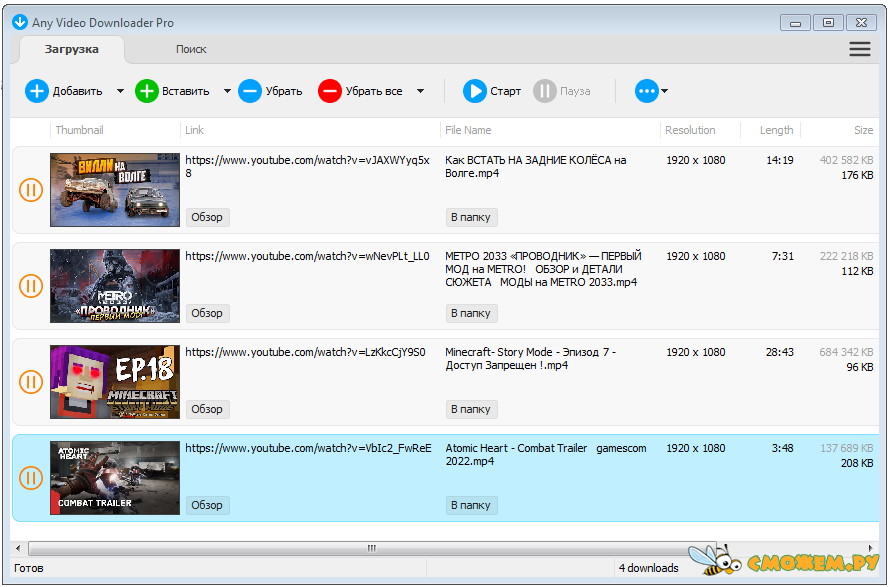Open the hamburger main menu

coord(860,49)
